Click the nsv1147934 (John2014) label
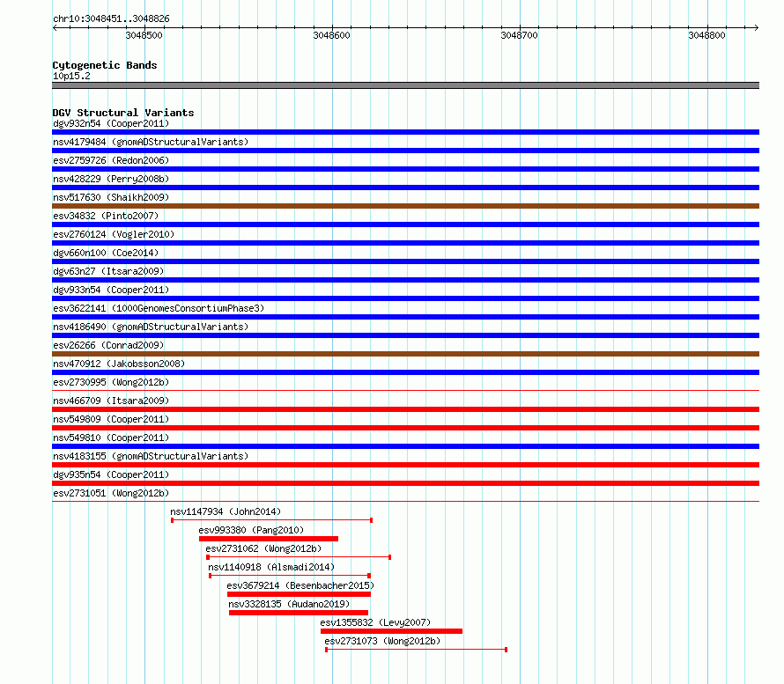Image resolution: width=784 pixels, height=684 pixels. 226,511
